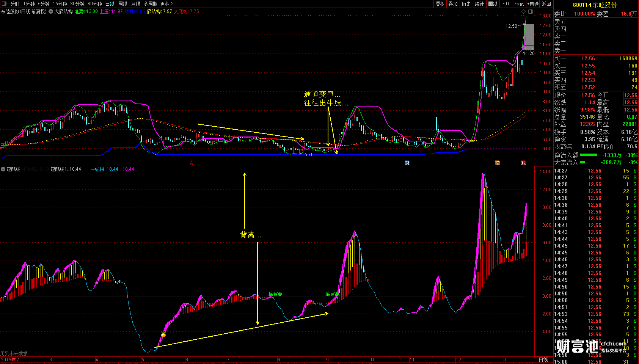Open the 大底结构 indicator dropdown

coord(51,11)
